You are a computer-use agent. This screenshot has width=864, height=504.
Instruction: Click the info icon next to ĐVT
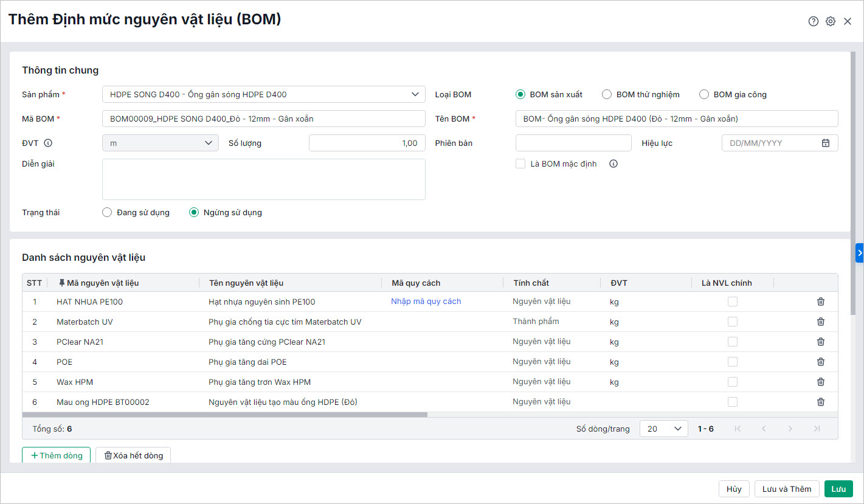[x=48, y=143]
